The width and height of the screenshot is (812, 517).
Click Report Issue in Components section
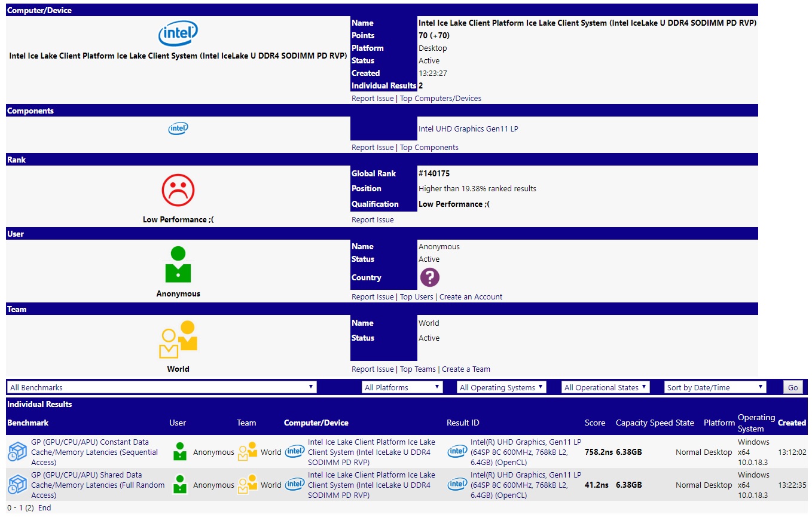tap(373, 148)
